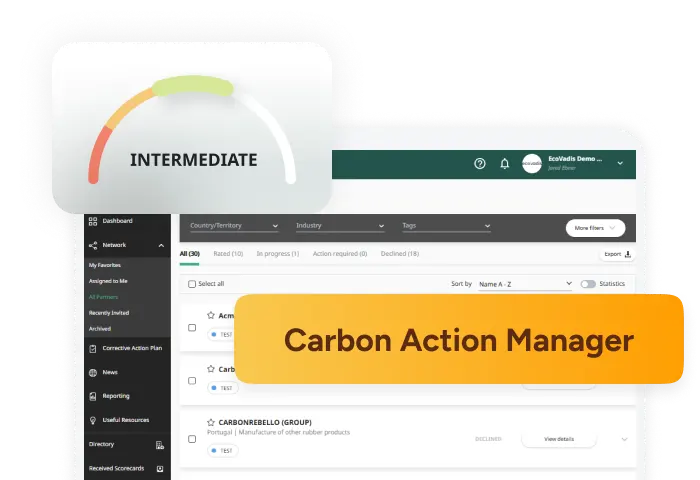Screen dimensions: 700x480
Task: Click the INTERMEDIATE gauge arc
Action: pos(193,88)
